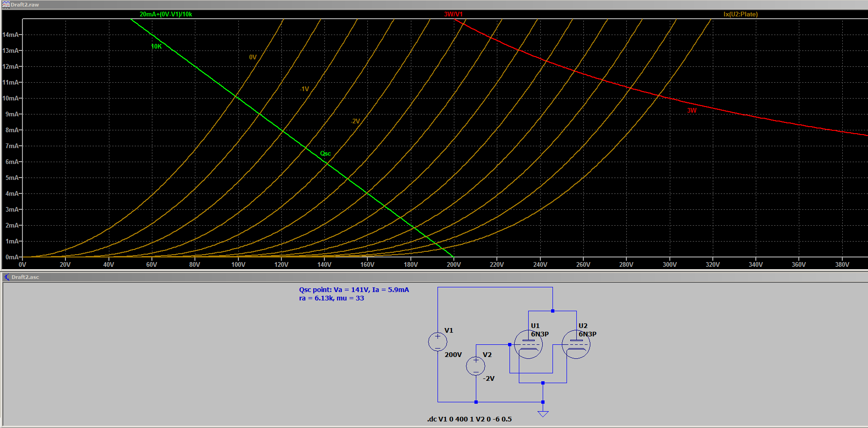Select the V1 voltage source symbol
The height and width of the screenshot is (428, 868).
[438, 342]
